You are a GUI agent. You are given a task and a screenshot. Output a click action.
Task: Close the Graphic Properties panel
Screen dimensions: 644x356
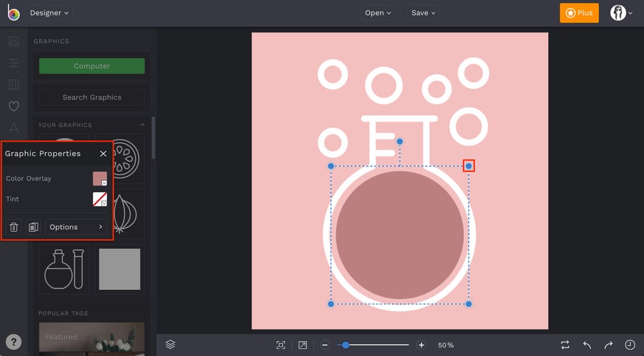pyautogui.click(x=103, y=154)
